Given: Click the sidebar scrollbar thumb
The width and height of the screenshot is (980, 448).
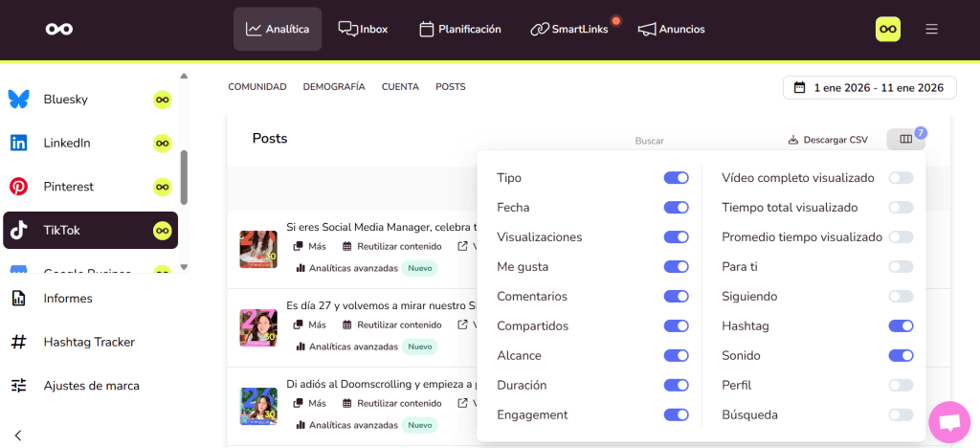Looking at the screenshot, I should point(184,177).
